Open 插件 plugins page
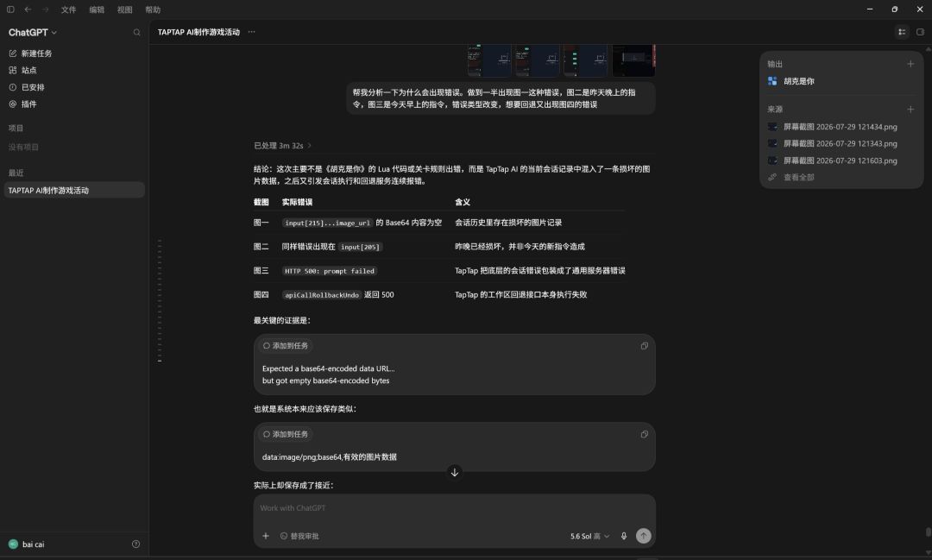Image resolution: width=932 pixels, height=560 pixels. coord(23,104)
